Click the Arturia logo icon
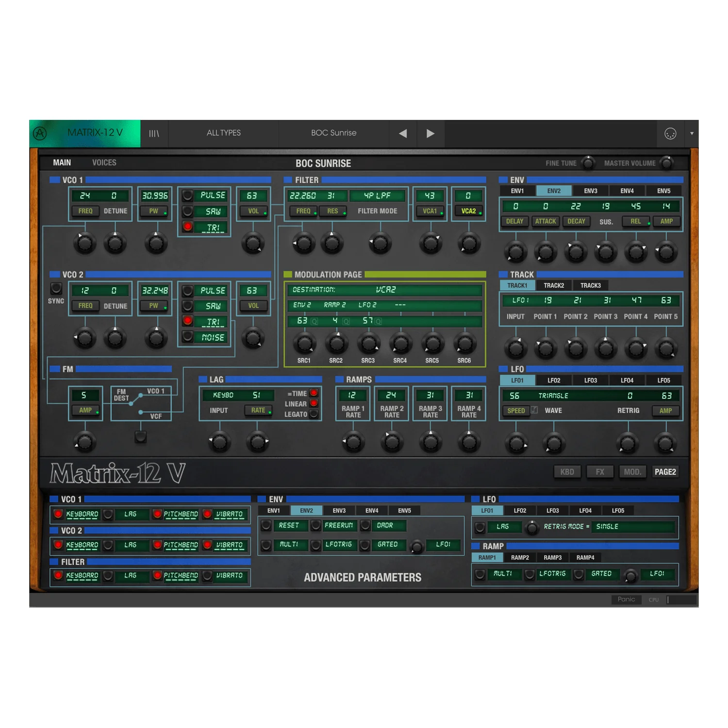 coord(40,133)
